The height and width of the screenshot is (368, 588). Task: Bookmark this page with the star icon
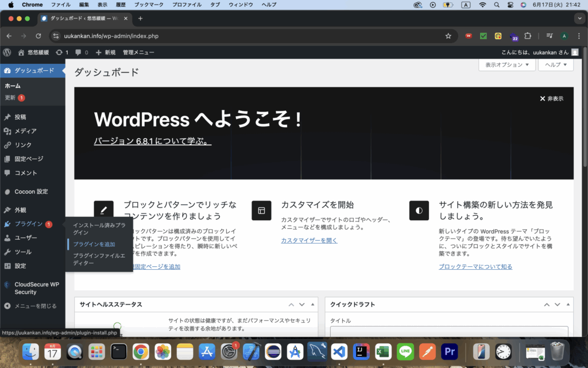point(448,36)
